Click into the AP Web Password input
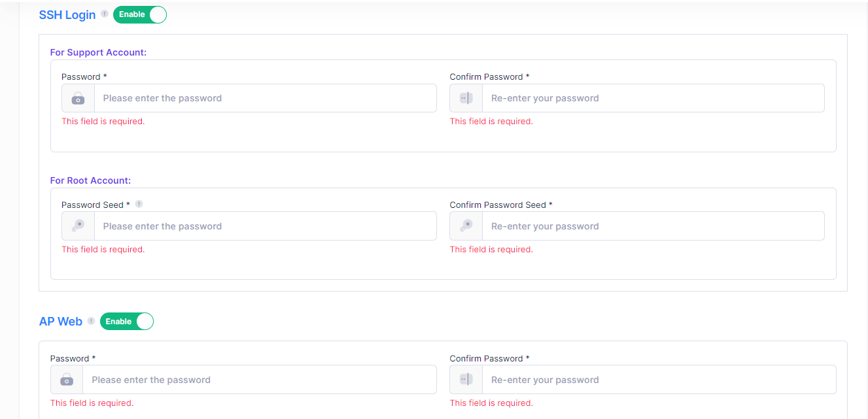Screen dimensions: 868x419 tap(259, 380)
